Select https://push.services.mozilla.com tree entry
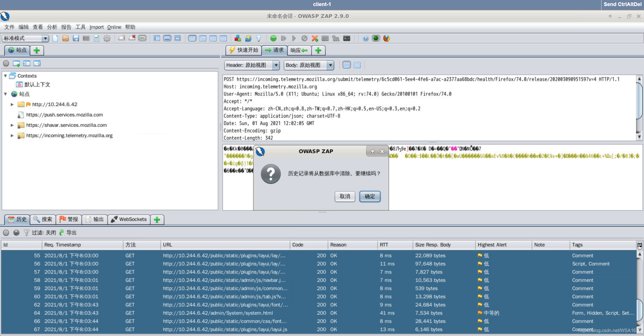 [64, 115]
